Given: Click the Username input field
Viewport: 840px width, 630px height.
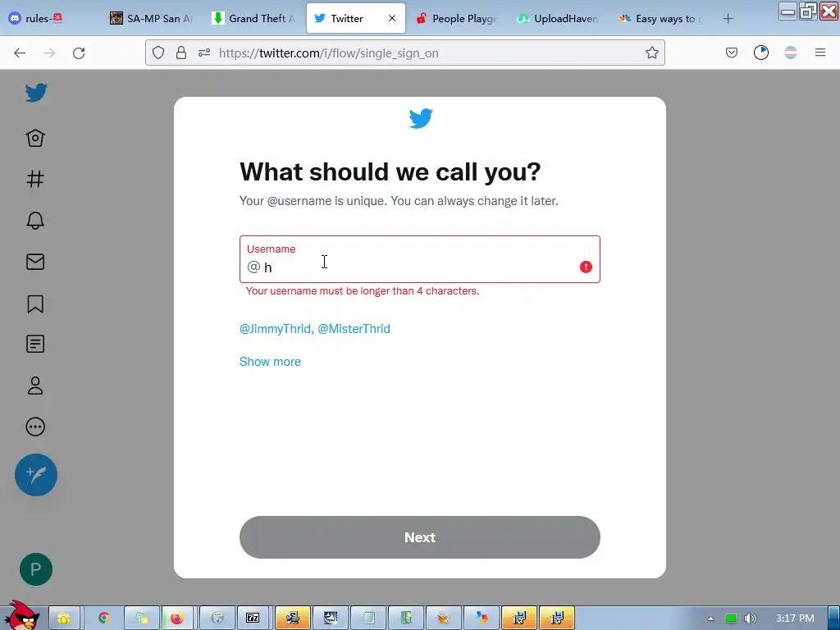Looking at the screenshot, I should pos(419,259).
